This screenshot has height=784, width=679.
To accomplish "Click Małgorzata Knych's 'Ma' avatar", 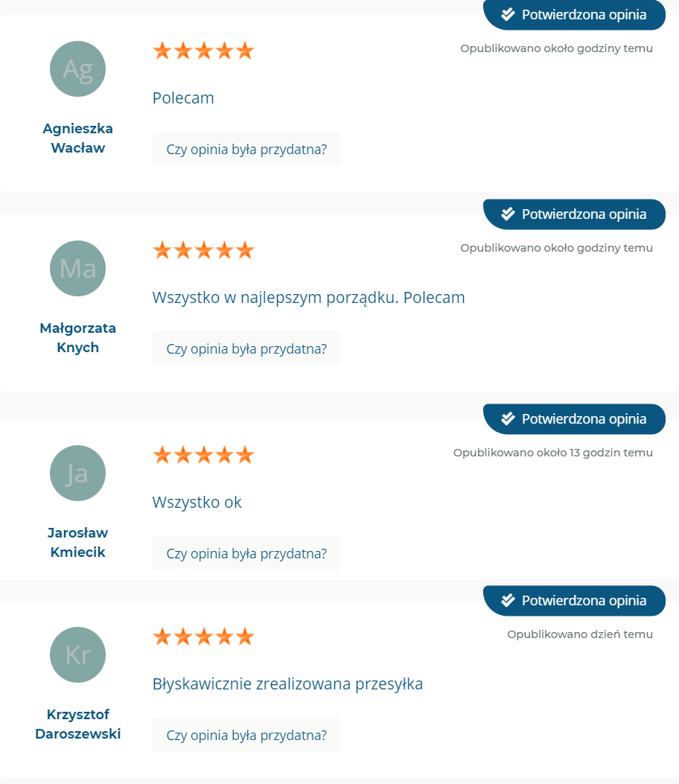I will pos(77,269).
